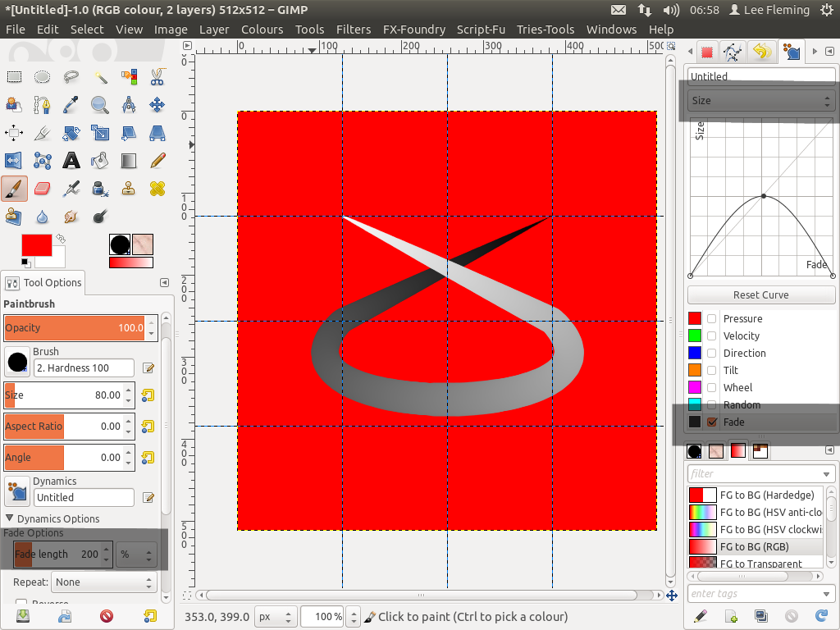
Task: Enable Tilt checkbox in dynamics mapping
Action: [x=711, y=370]
